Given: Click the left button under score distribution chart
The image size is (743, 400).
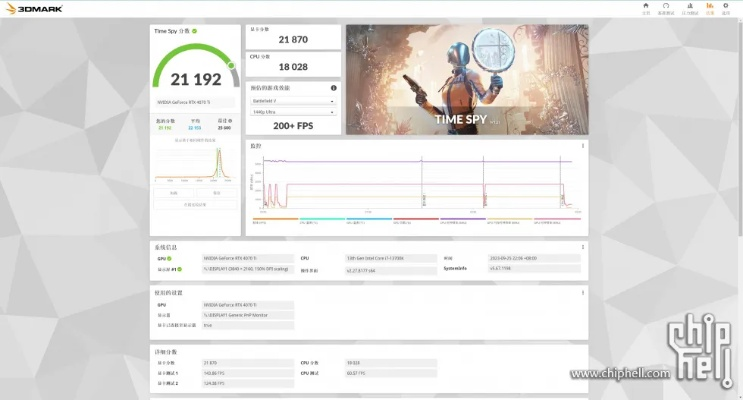Looking at the screenshot, I should [173, 193].
